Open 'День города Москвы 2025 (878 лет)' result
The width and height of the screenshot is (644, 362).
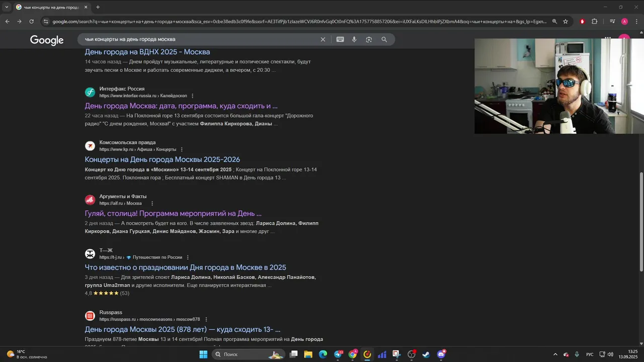[183, 330]
